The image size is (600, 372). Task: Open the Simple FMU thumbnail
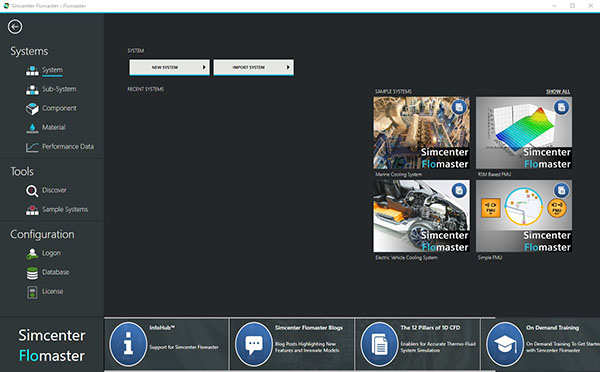(524, 216)
